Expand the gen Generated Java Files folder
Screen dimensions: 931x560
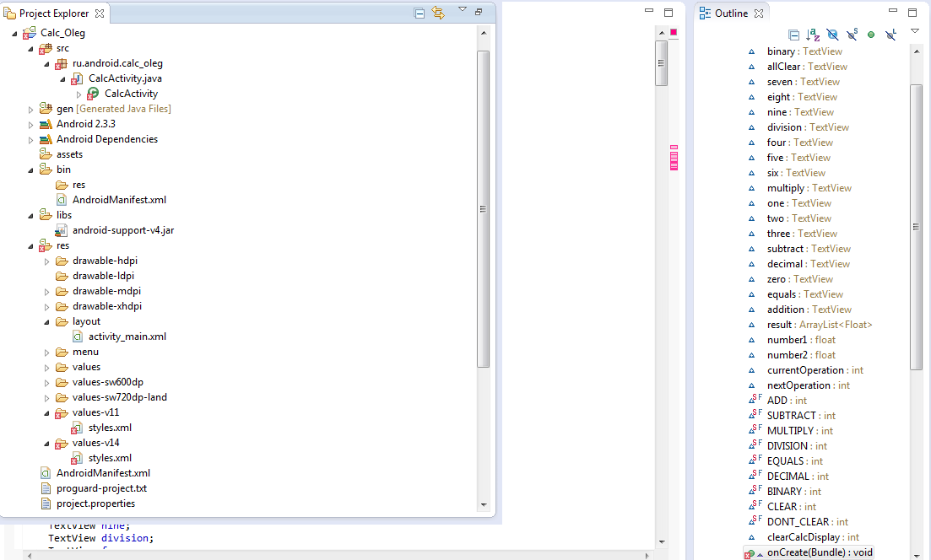[x=30, y=109]
